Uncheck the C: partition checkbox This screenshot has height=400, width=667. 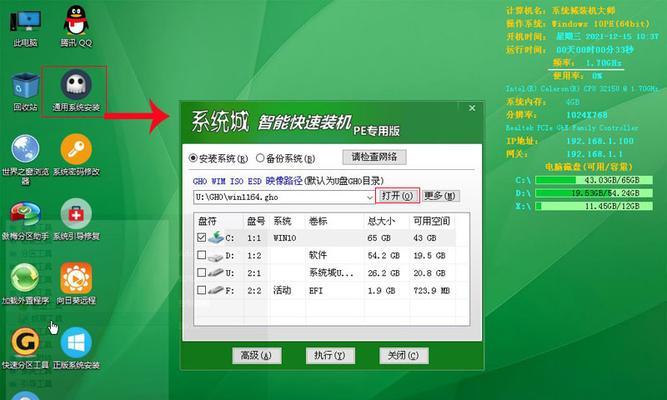coord(202,237)
